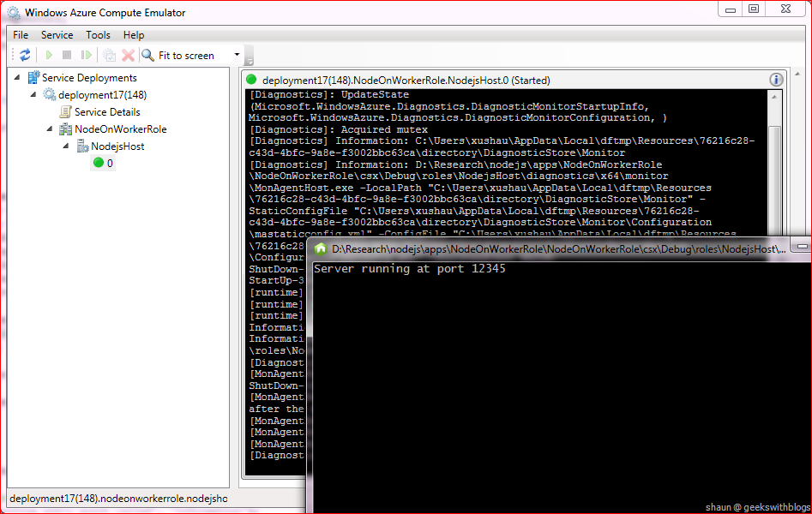The image size is (812, 514).
Task: Click the green Run deployment icon
Action: coord(49,55)
